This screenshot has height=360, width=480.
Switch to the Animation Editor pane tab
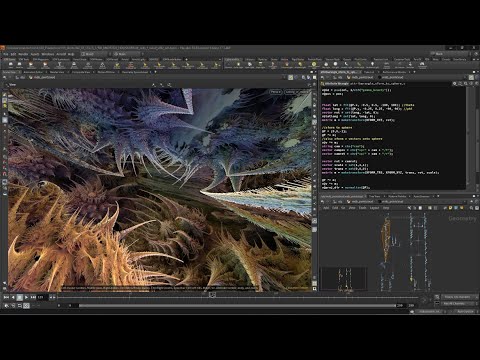click(x=33, y=72)
